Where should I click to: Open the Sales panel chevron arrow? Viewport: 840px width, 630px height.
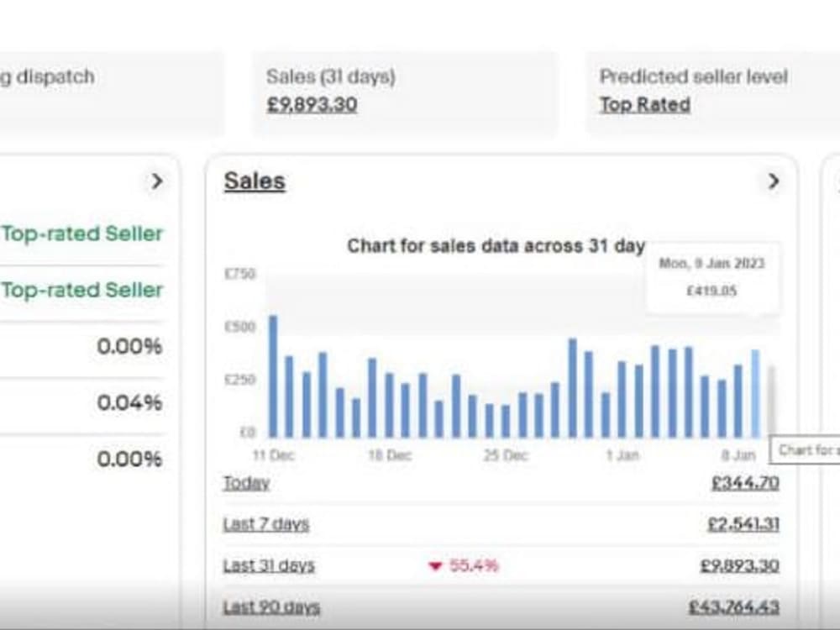coord(773,181)
